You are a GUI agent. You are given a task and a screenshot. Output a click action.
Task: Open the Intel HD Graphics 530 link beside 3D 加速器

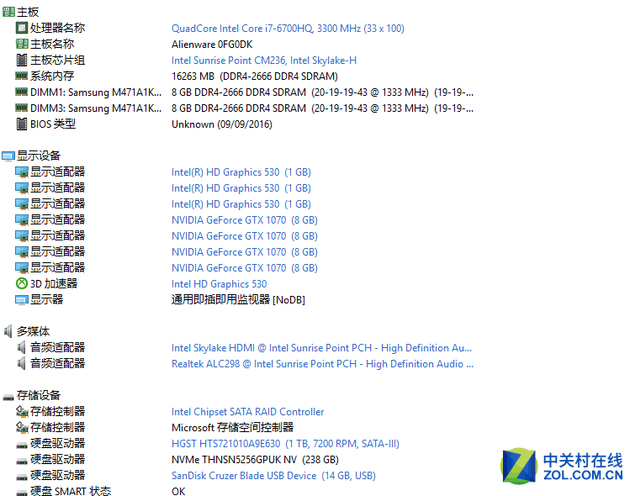click(x=219, y=284)
